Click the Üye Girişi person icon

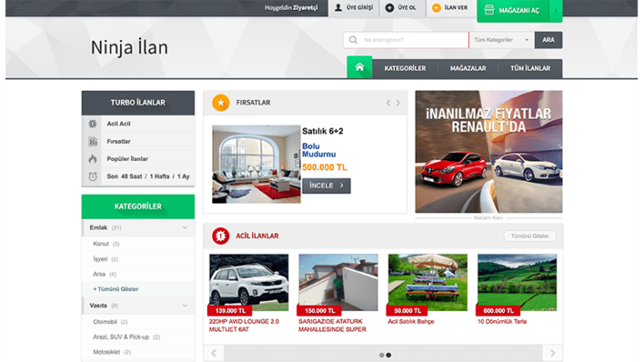tap(338, 8)
